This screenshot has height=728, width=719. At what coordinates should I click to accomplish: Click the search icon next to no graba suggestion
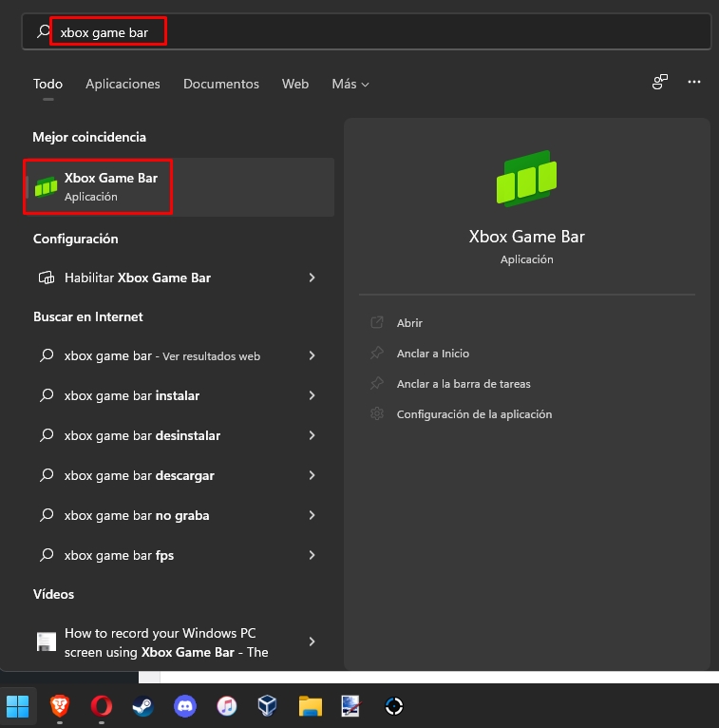click(x=47, y=515)
